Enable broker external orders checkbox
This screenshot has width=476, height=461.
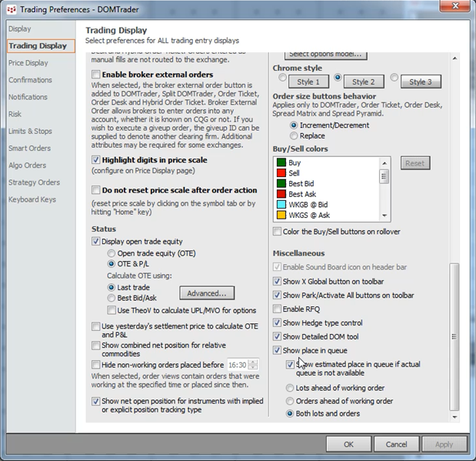click(x=96, y=73)
